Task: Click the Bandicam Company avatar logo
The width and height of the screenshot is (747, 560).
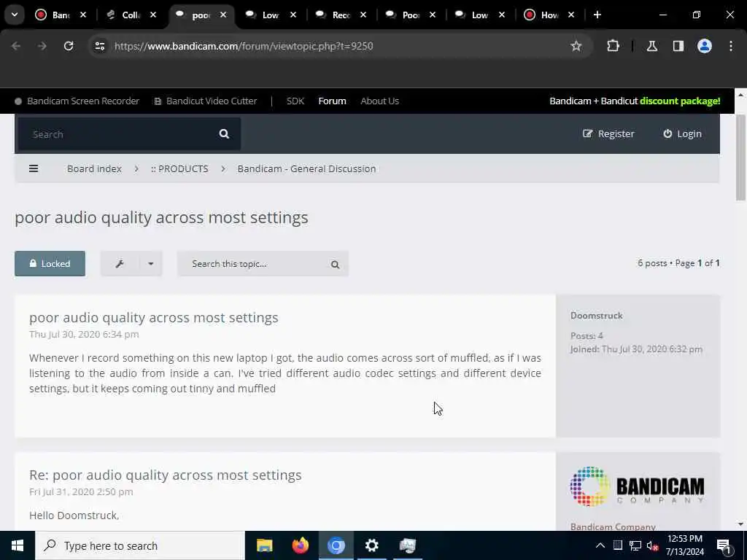Action: point(638,486)
